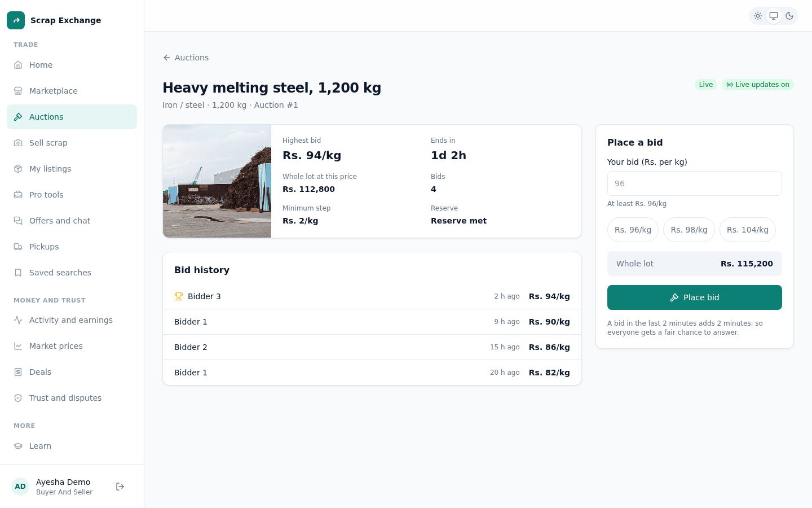This screenshot has width=812, height=508.
Task: Click the Offers and chat icon
Action: (18, 221)
